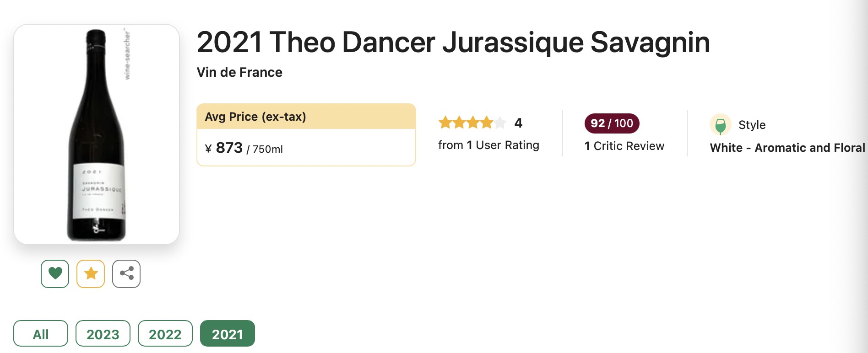Click the first rating star
This screenshot has width=868, height=353.
coord(445,123)
